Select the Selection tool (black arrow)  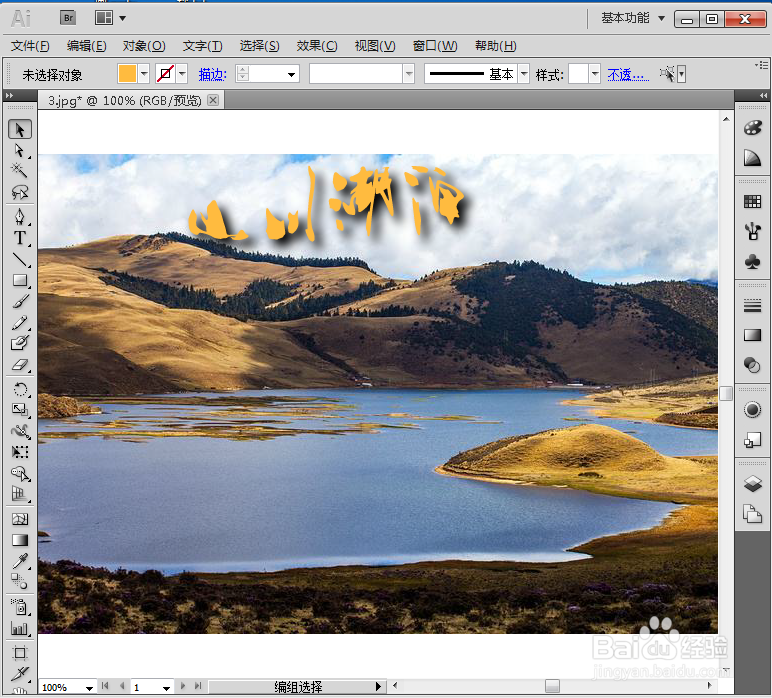pos(20,129)
